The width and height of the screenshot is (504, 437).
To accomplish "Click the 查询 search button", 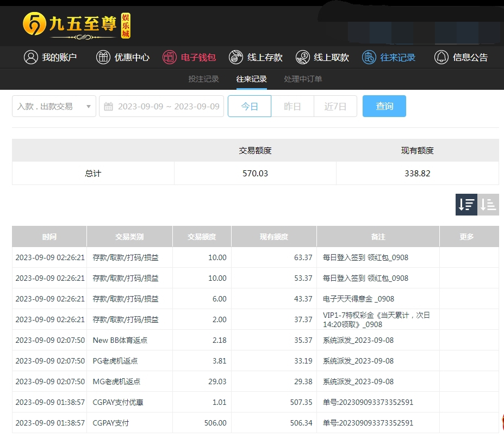I will tap(384, 106).
